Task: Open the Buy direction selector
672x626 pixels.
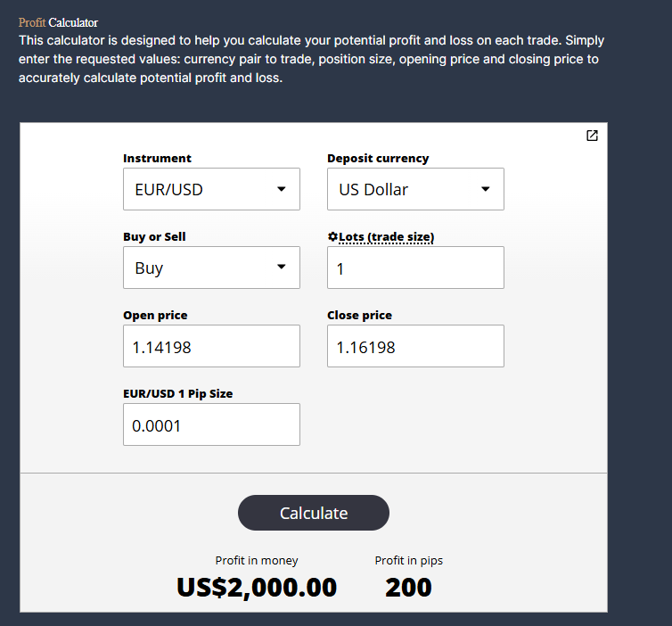Action: (x=212, y=268)
